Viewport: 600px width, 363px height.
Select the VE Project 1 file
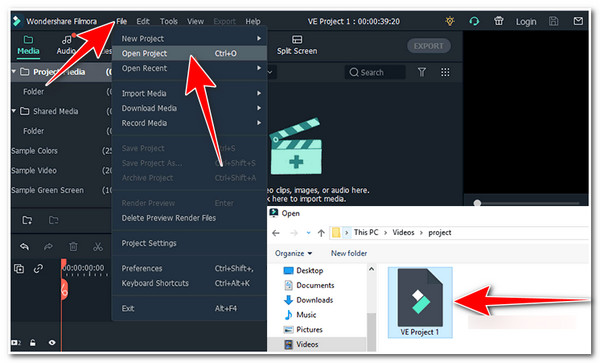click(x=420, y=303)
